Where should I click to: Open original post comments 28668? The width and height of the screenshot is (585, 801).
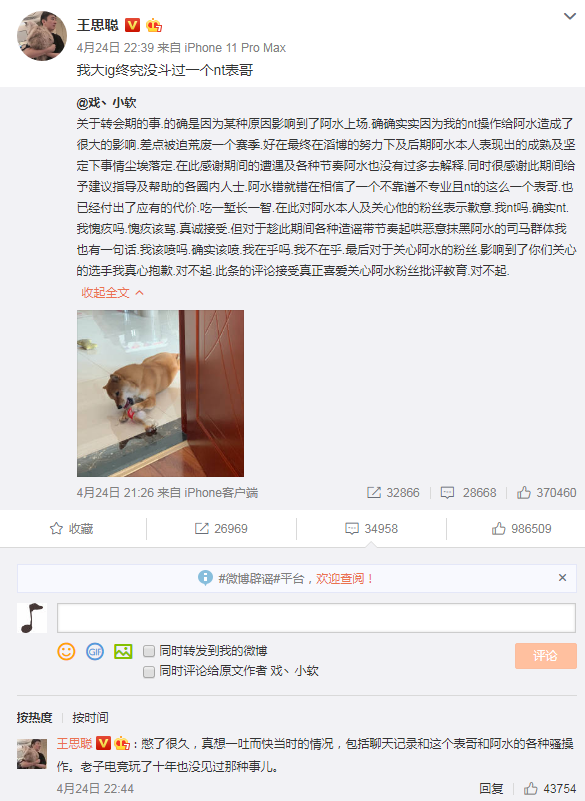[x=468, y=492]
